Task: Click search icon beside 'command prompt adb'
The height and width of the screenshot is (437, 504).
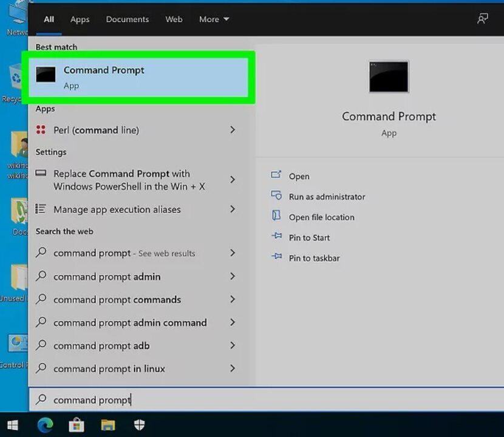Action: pos(41,345)
